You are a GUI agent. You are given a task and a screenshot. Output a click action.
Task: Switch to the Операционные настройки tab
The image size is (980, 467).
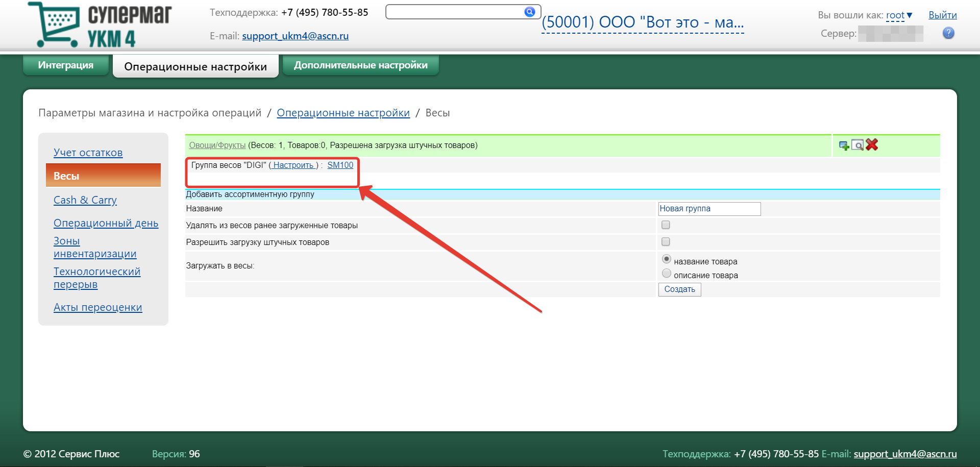(195, 66)
